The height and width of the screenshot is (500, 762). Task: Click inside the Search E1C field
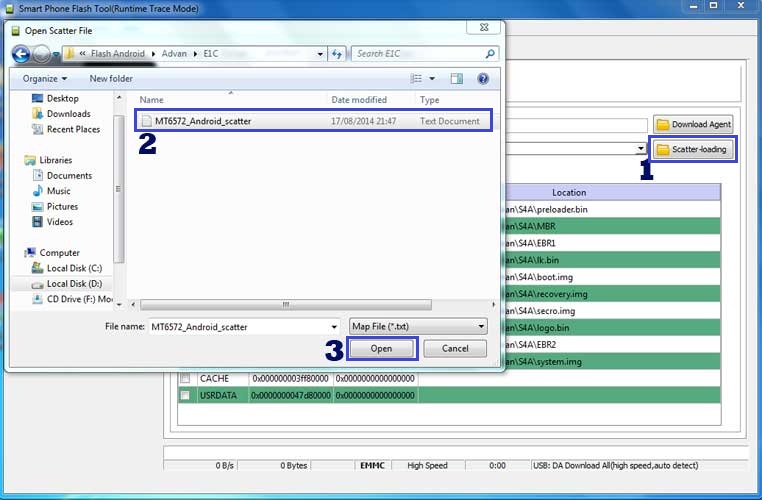click(x=424, y=53)
